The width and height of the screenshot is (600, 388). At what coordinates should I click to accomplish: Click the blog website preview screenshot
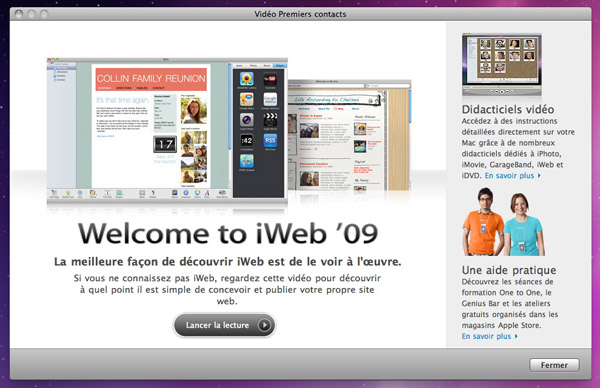[x=349, y=135]
